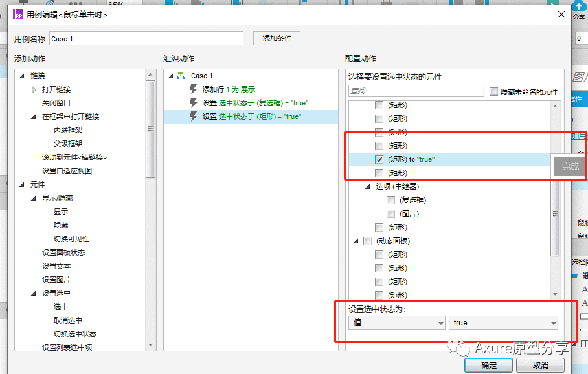This screenshot has height=374, width=588.
Task: Select the 显示 action
Action: (61, 212)
